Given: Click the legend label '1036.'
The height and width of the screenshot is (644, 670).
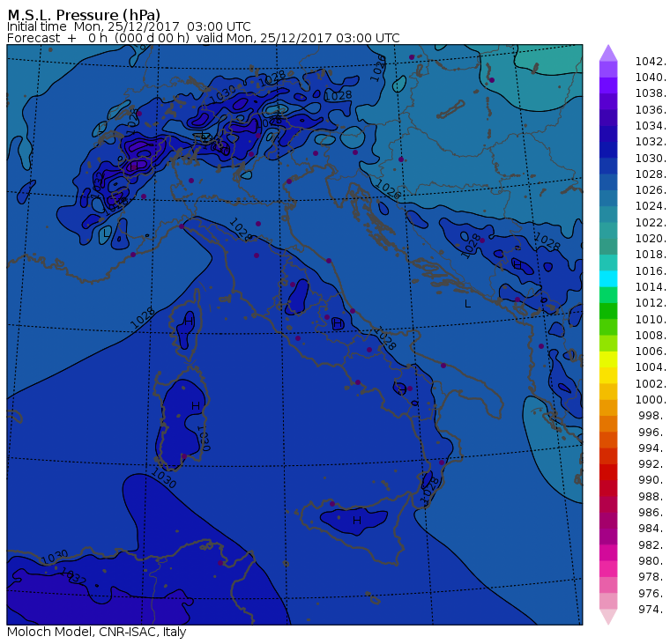Looking at the screenshot, I should coord(651,110).
